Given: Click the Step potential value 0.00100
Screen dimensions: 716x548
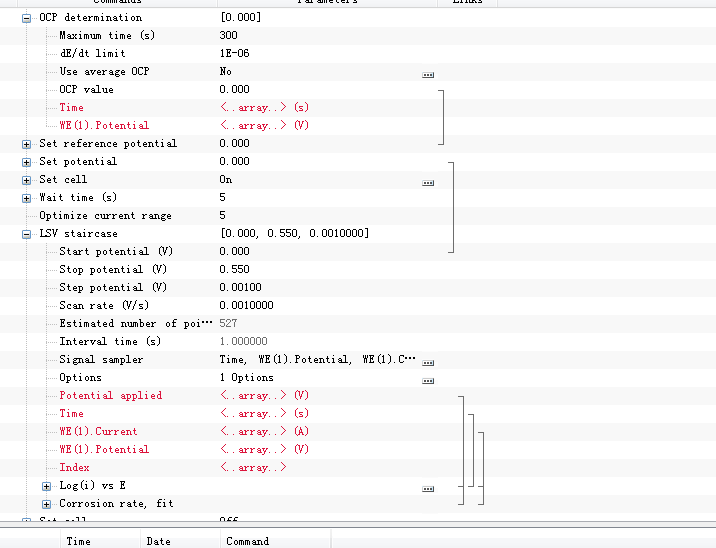Looking at the screenshot, I should (x=240, y=288).
